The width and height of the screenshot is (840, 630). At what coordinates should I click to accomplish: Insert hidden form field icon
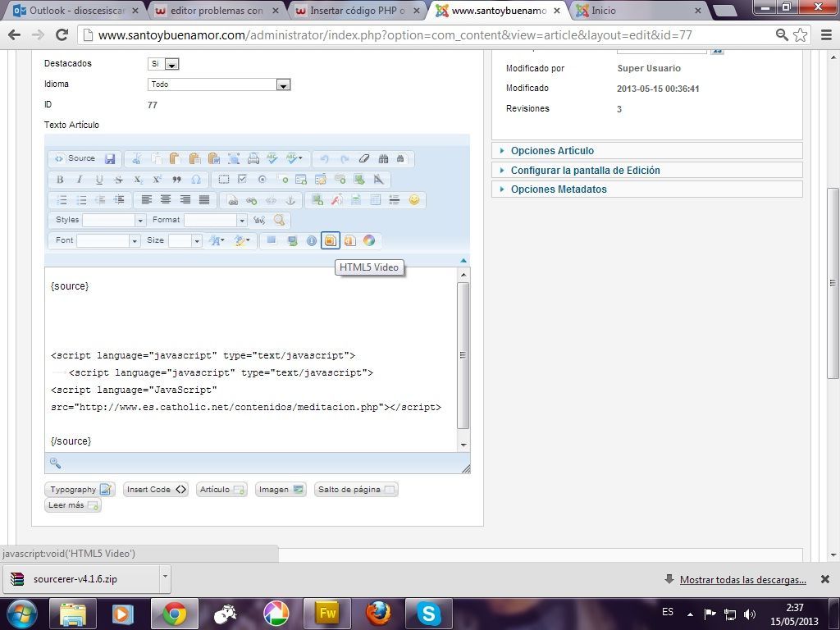(379, 180)
